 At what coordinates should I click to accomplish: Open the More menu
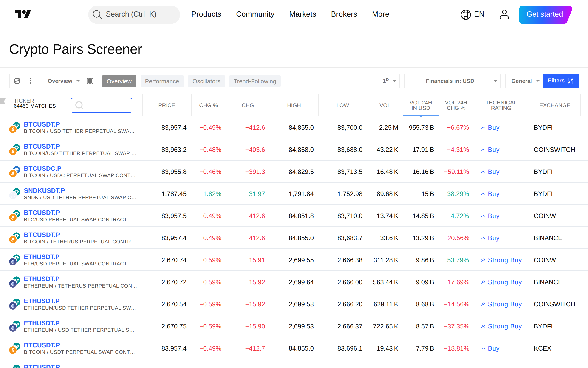tap(381, 14)
